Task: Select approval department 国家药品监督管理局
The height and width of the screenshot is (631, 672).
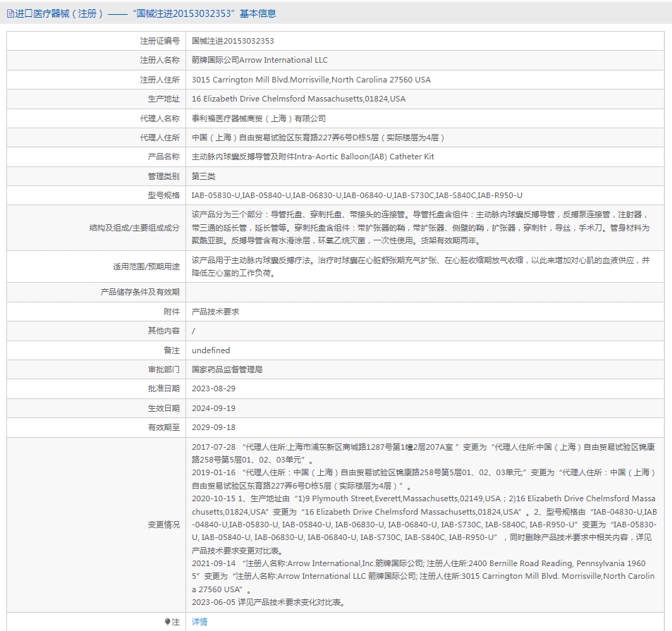Action: coord(227,369)
